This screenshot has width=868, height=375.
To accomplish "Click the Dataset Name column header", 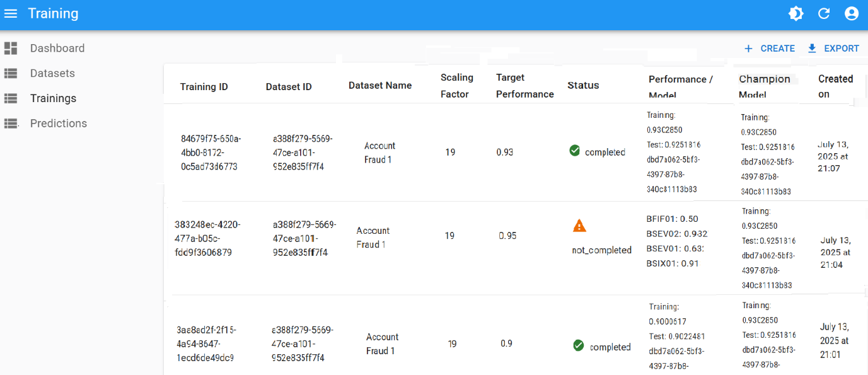I will coord(380,86).
